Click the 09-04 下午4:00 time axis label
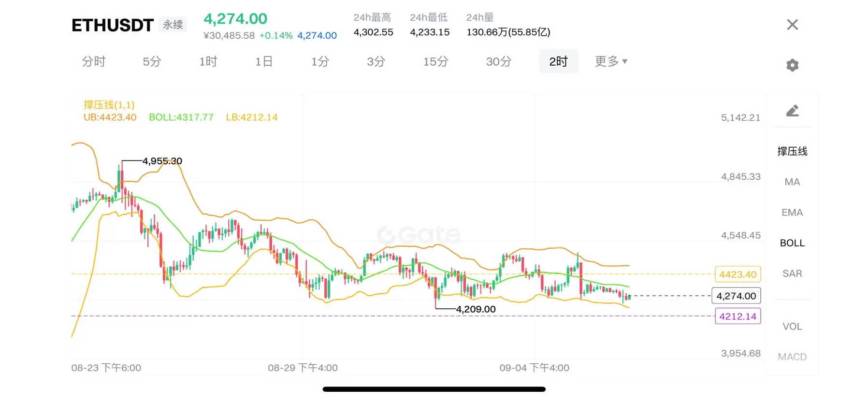Viewport: 868px width, 400px height. click(x=535, y=368)
